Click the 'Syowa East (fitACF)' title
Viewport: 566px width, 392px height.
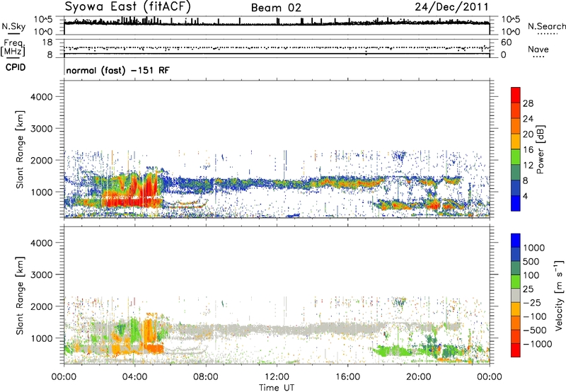tap(127, 7)
